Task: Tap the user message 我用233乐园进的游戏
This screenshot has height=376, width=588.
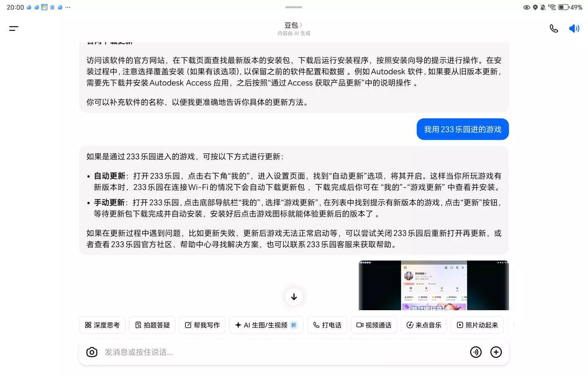Action: (x=463, y=129)
